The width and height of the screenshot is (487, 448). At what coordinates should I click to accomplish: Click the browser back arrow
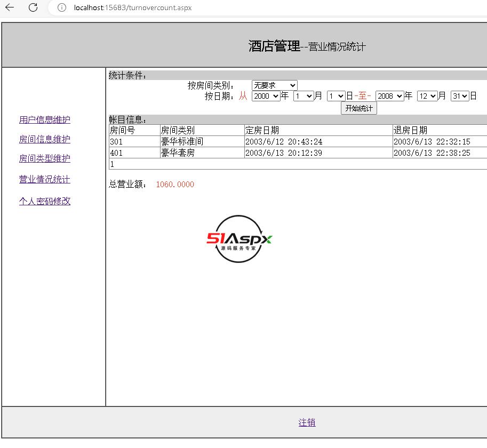pos(10,7)
